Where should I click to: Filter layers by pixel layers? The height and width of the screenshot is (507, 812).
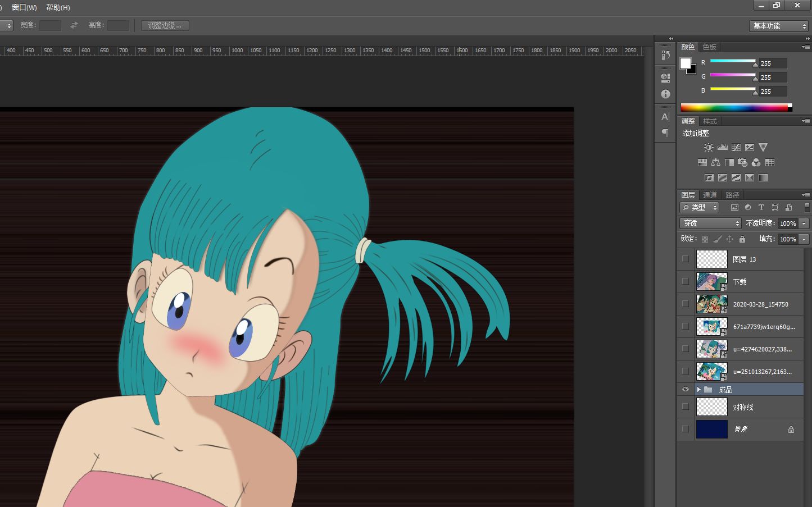point(734,208)
